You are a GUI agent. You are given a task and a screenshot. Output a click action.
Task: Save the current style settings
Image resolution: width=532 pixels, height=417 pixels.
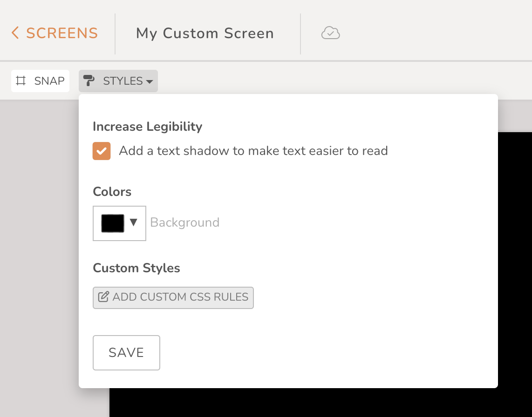tap(126, 352)
